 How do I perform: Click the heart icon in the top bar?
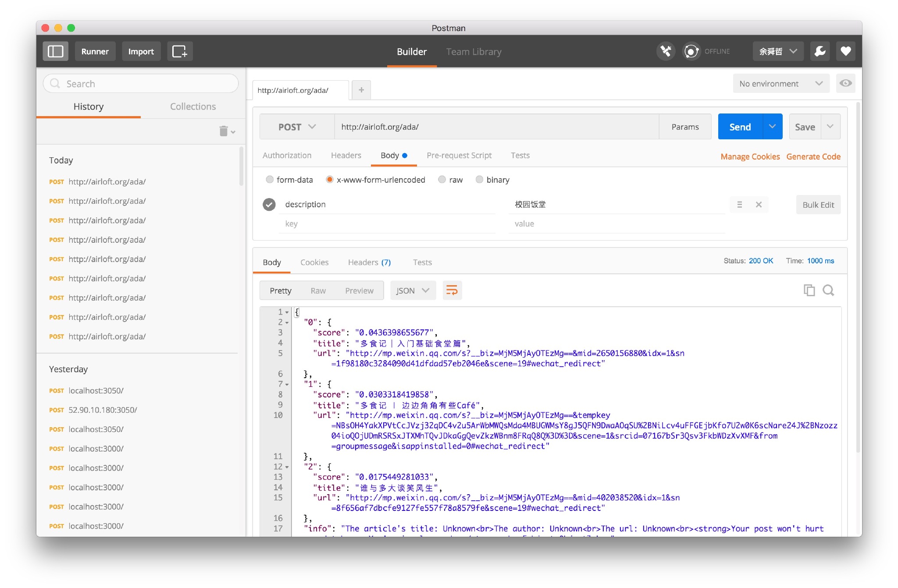point(845,51)
